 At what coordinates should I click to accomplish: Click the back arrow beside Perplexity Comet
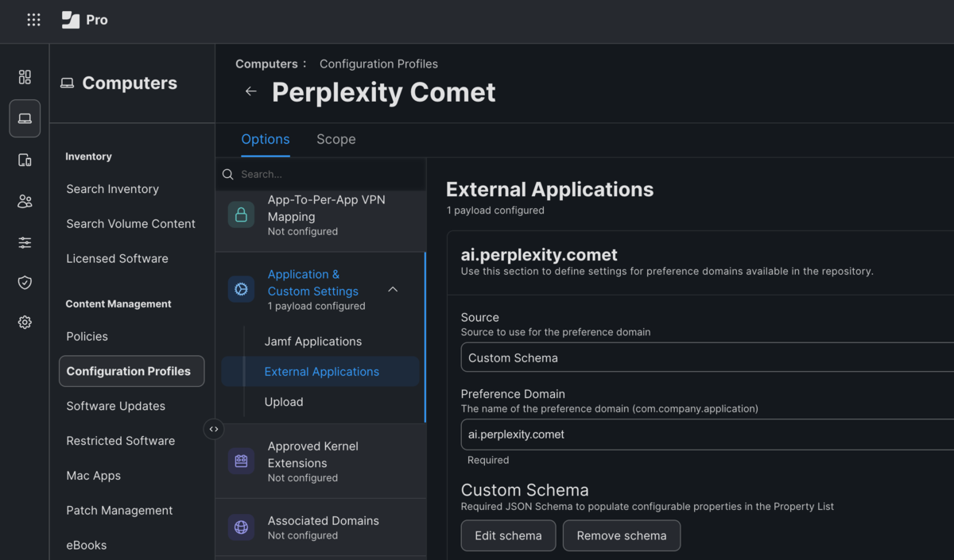pyautogui.click(x=250, y=91)
